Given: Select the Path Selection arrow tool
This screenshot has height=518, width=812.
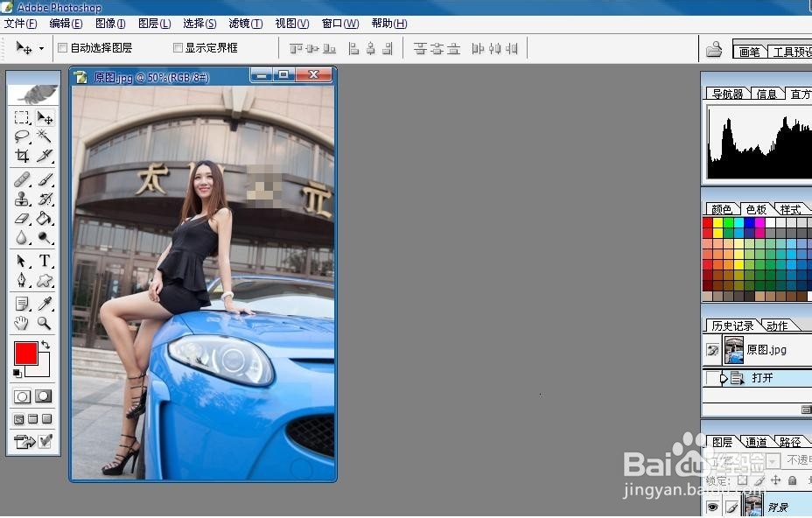Looking at the screenshot, I should (x=22, y=261).
